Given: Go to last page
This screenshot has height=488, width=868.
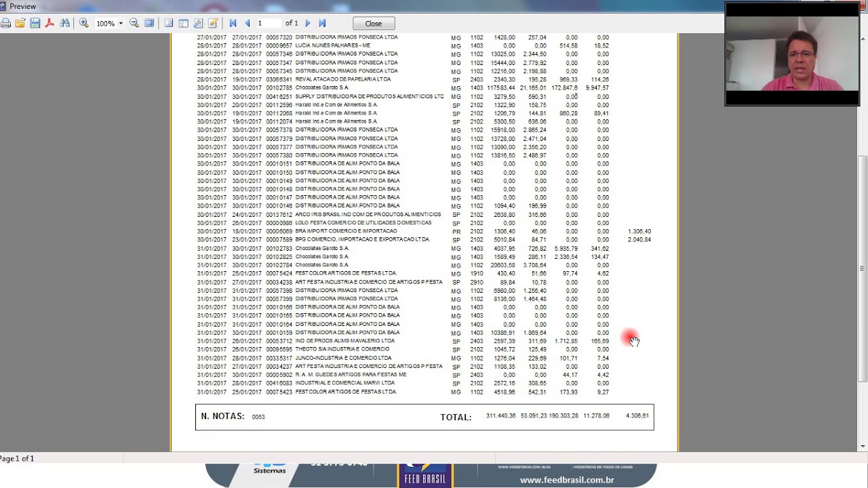Looking at the screenshot, I should [x=322, y=23].
